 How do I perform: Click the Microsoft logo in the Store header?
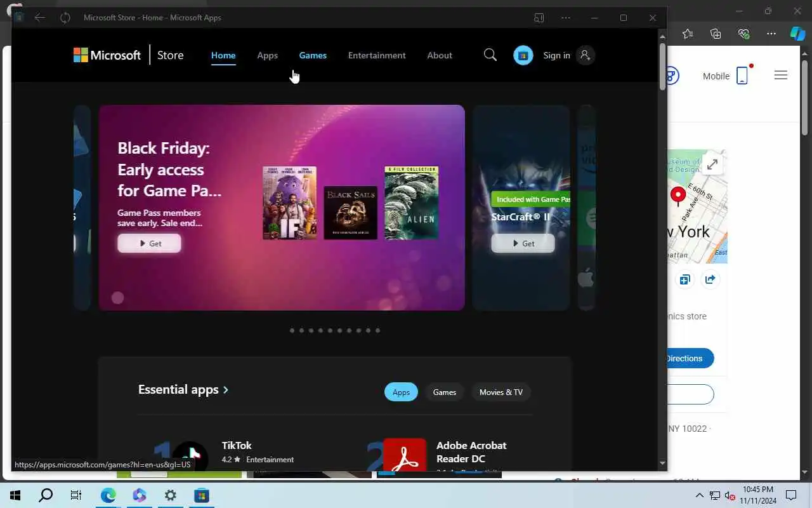coord(107,55)
